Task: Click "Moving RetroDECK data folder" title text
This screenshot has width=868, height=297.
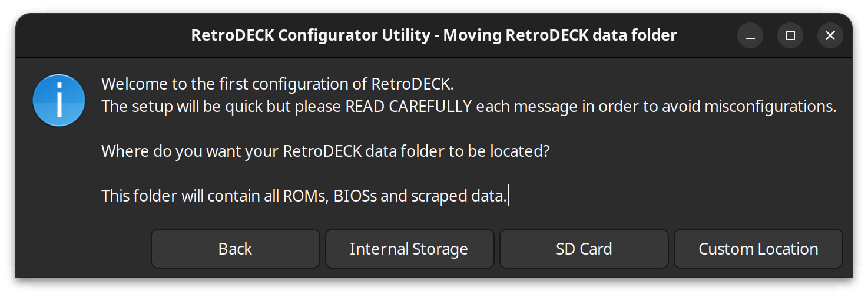Action: tap(559, 35)
